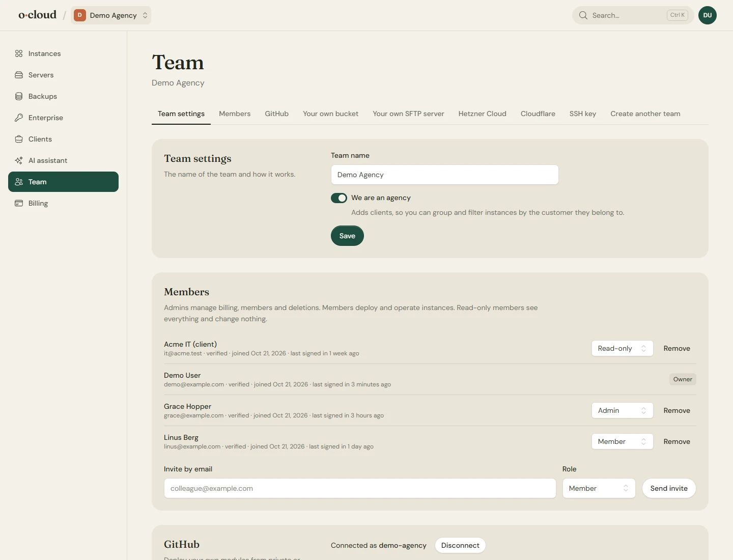
Task: Click the Servers sidebar icon
Action: coord(19,75)
